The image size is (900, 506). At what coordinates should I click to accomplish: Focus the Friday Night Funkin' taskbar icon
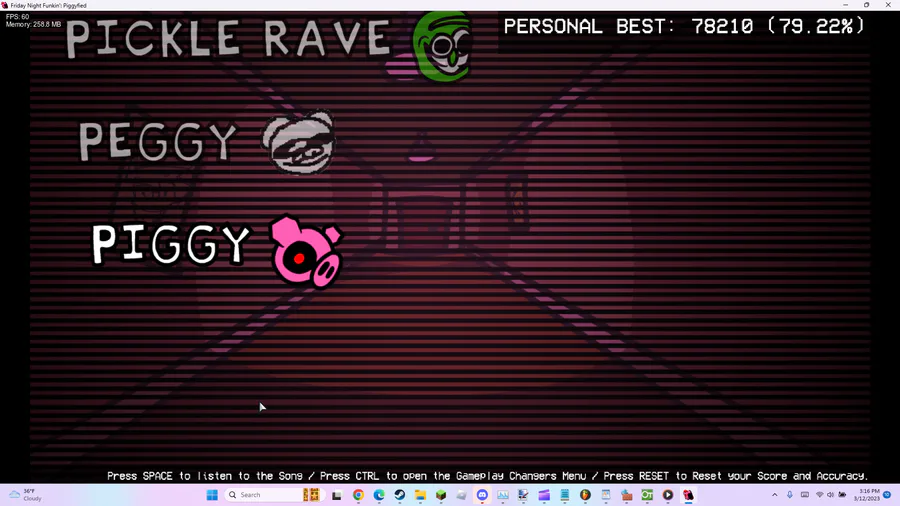(x=688, y=495)
